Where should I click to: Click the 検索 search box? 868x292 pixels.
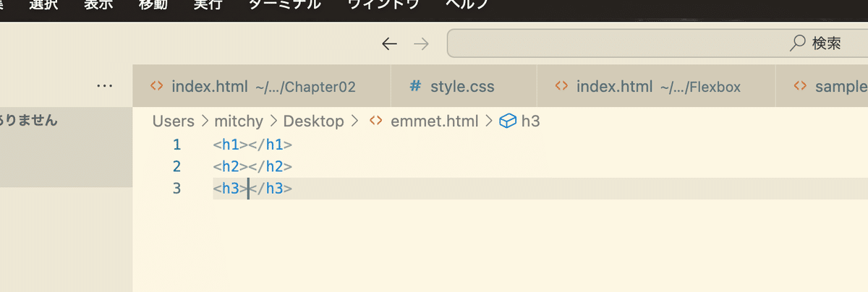(658, 43)
